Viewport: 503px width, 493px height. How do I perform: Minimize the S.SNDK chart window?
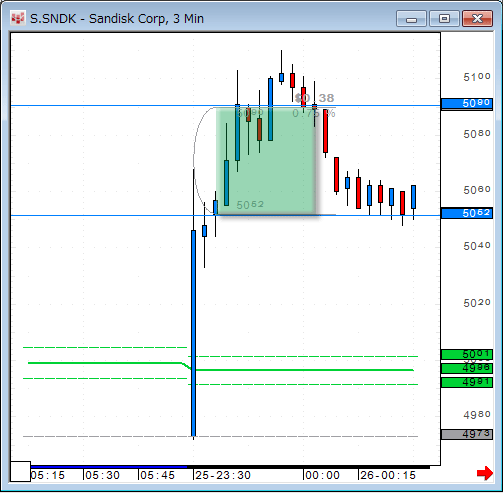(411, 18)
